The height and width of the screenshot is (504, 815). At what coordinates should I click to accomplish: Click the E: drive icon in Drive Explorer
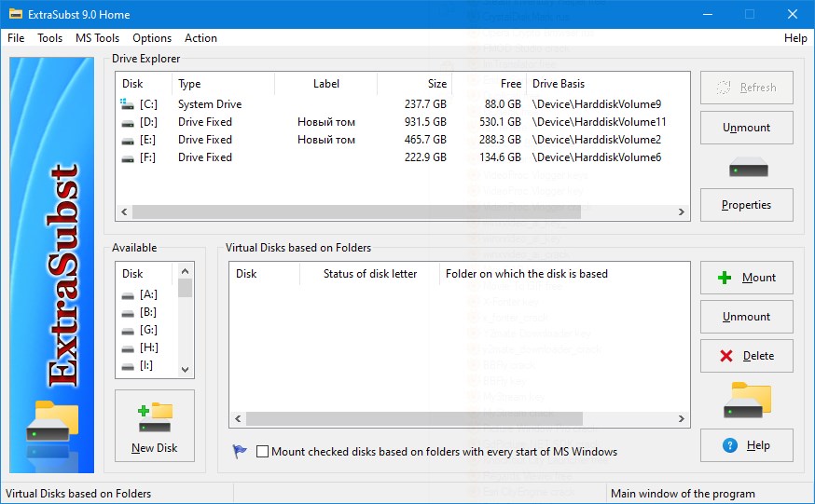click(128, 142)
